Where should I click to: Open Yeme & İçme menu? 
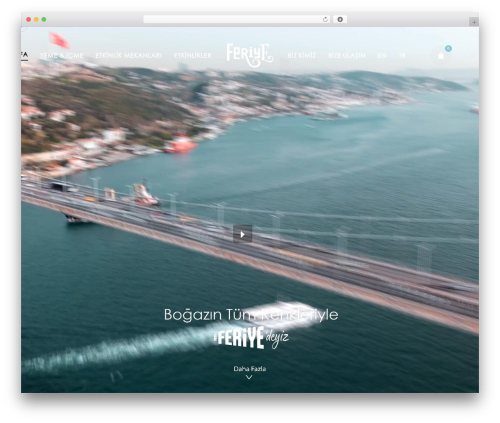click(x=62, y=56)
